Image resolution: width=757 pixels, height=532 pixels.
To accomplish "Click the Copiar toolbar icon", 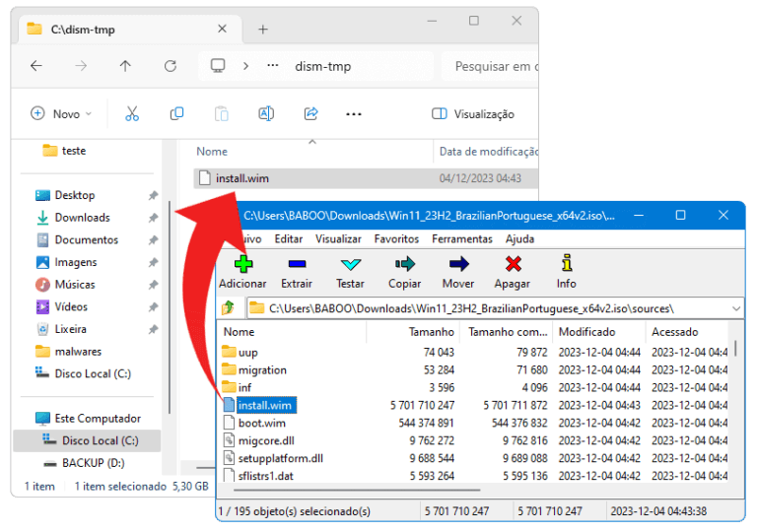I will click(x=404, y=264).
